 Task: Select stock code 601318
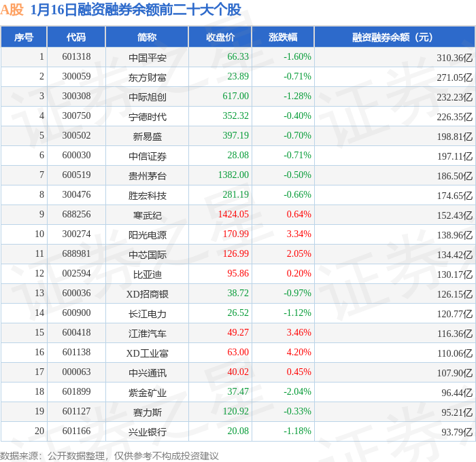click(76, 56)
